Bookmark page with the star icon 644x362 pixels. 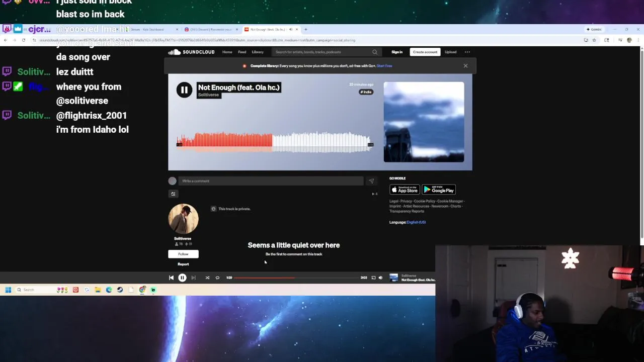tap(594, 40)
